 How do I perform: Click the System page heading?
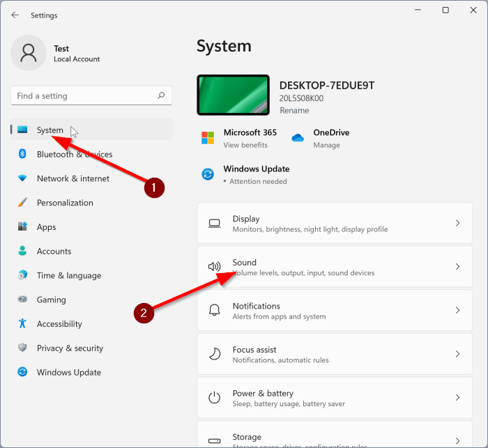(224, 46)
